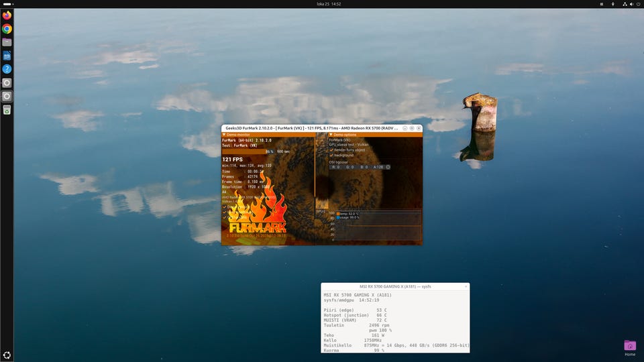Click the Piiri (edge) temperature line
This screenshot has width=644, height=362.
point(356,310)
